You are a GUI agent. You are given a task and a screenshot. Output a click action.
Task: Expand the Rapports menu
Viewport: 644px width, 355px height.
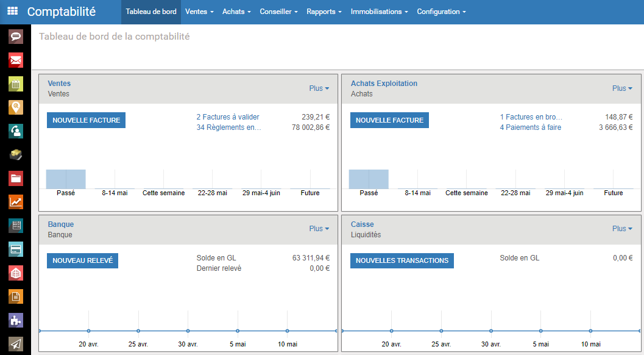(324, 12)
